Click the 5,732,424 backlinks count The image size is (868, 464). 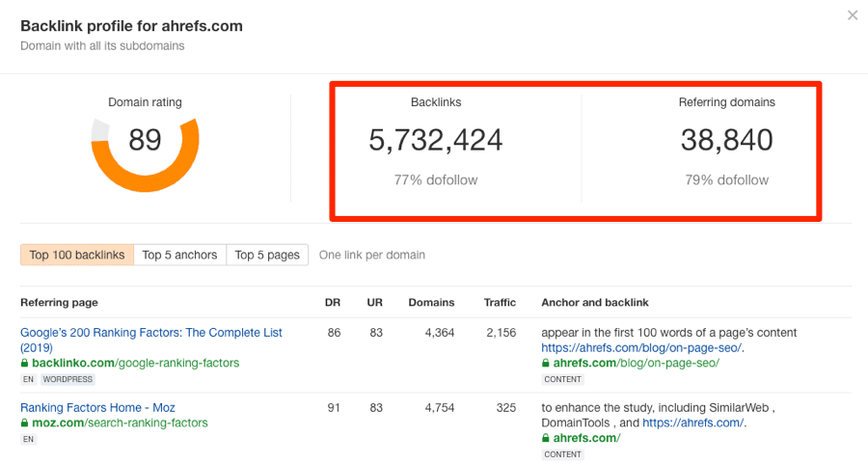pos(435,141)
